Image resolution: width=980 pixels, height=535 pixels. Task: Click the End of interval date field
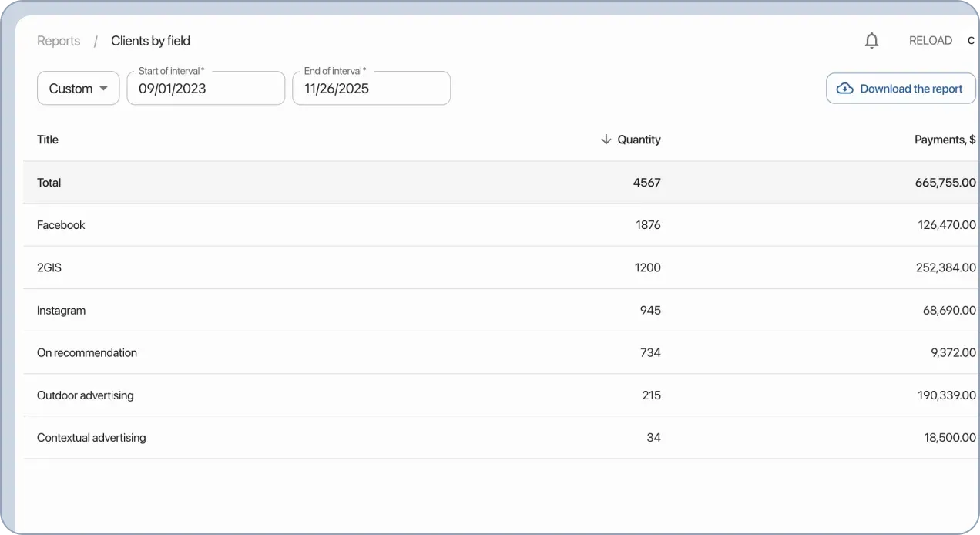(371, 89)
